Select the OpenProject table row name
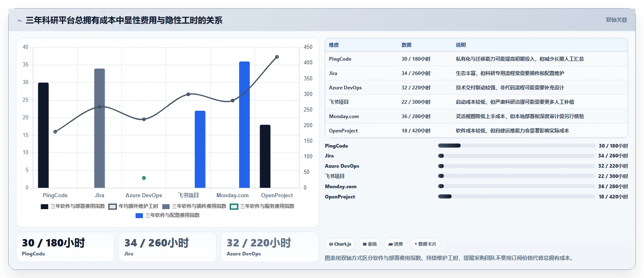This screenshot has height=278, width=644. [343, 131]
